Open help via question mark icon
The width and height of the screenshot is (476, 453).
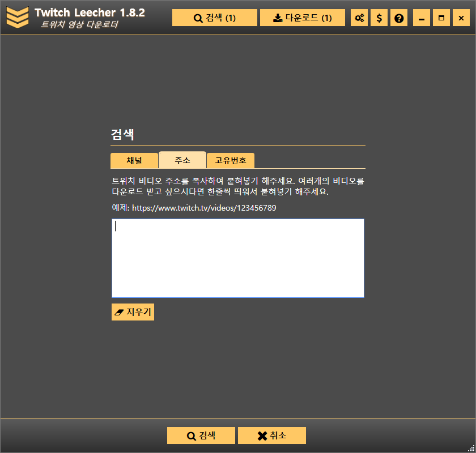[x=399, y=18]
